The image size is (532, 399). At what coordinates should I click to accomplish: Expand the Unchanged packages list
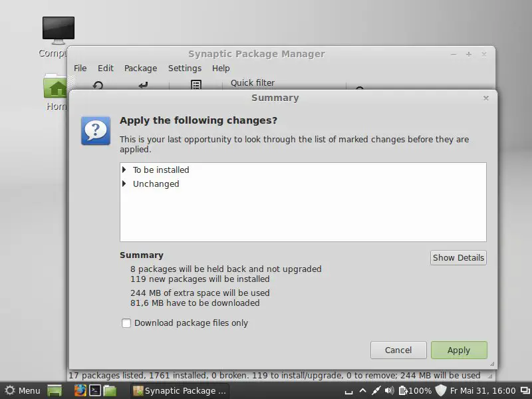pyautogui.click(x=124, y=184)
